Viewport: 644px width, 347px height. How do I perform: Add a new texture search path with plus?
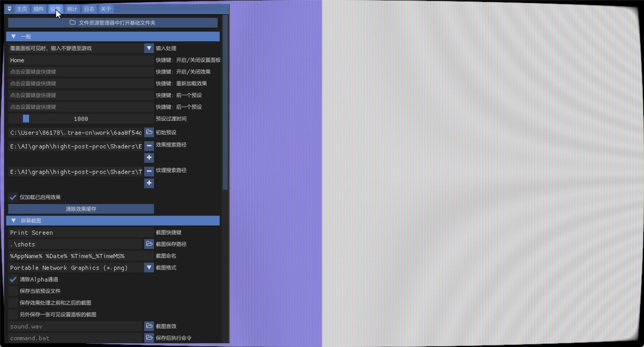[149, 183]
